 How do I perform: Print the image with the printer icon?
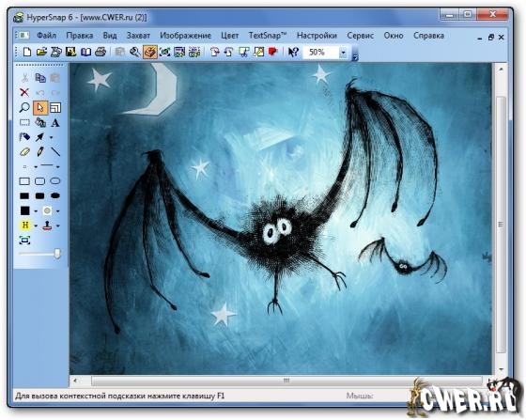101,52
